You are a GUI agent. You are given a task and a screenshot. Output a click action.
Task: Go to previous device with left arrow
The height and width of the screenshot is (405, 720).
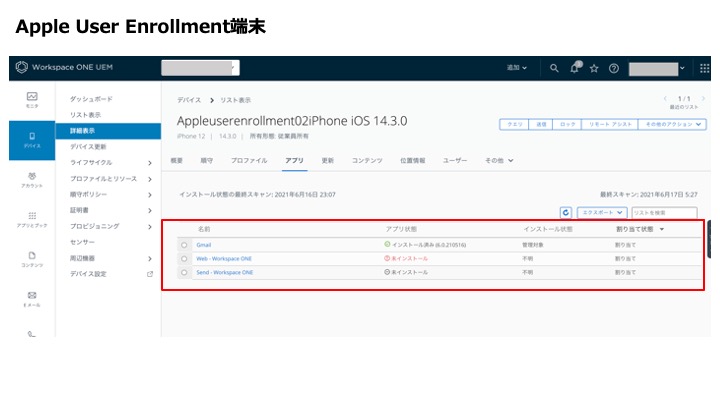point(665,99)
